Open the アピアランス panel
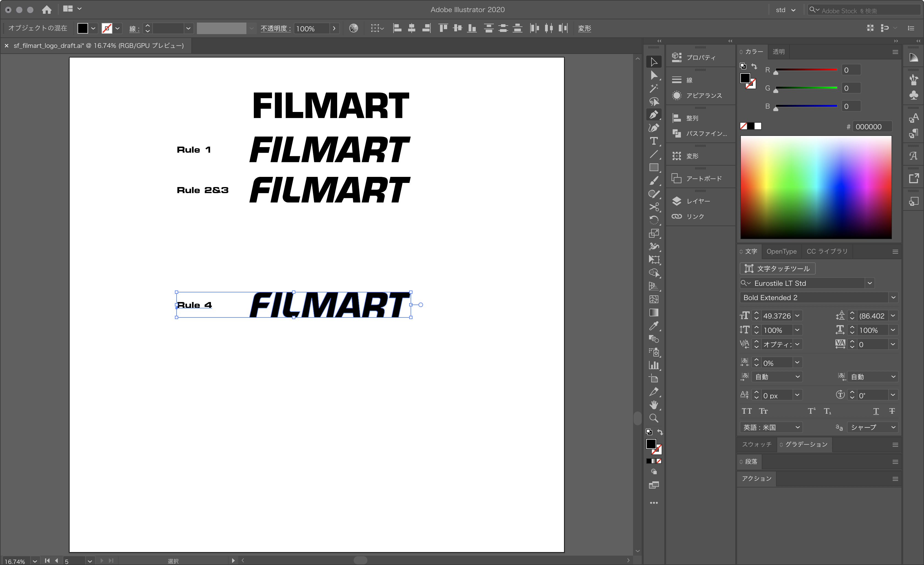 [x=700, y=95]
